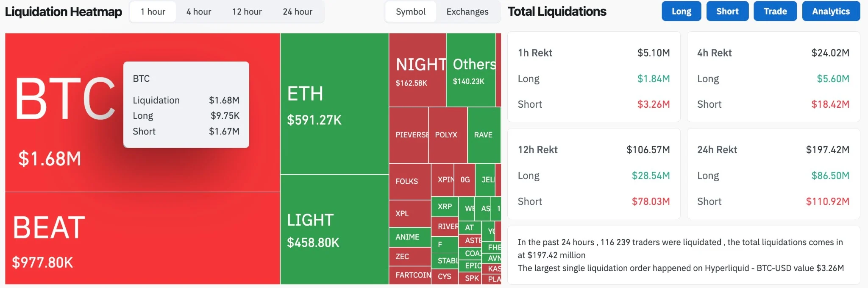Switch heatmap to 12 hour view
Screen dimensions: 868x288
tap(247, 12)
